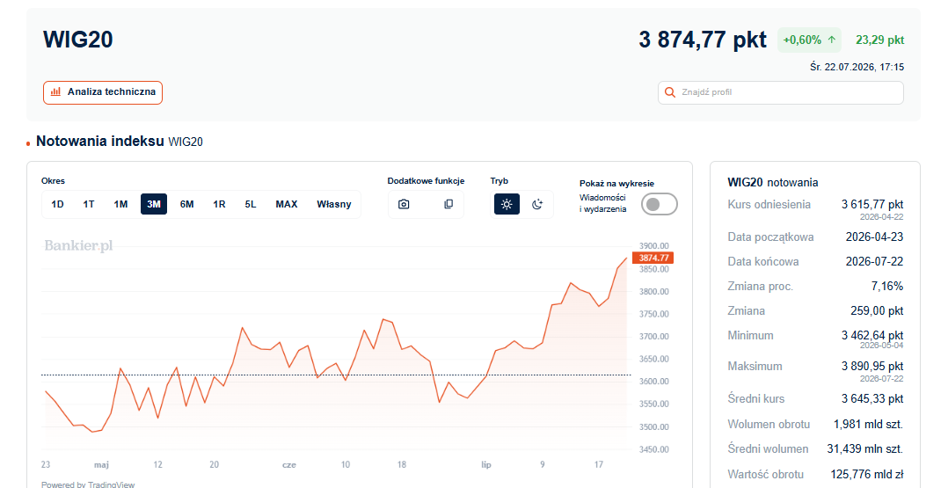
Task: Click the search magnifier icon
Action: pyautogui.click(x=669, y=93)
